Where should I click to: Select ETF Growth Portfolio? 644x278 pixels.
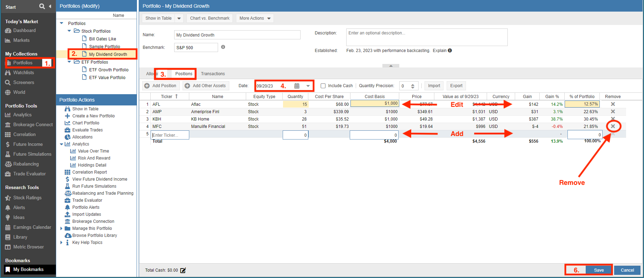pos(109,70)
